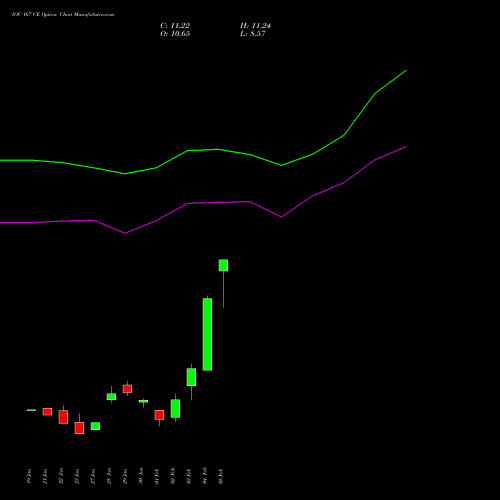The height and width of the screenshot is (500, 500).
Task: Click the open value O: 10.65
Action: click(175, 34)
